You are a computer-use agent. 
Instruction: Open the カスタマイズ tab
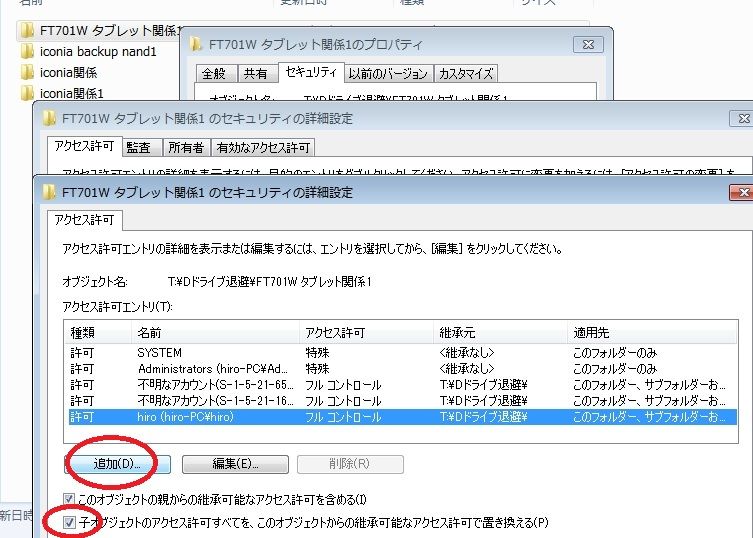tap(466, 73)
